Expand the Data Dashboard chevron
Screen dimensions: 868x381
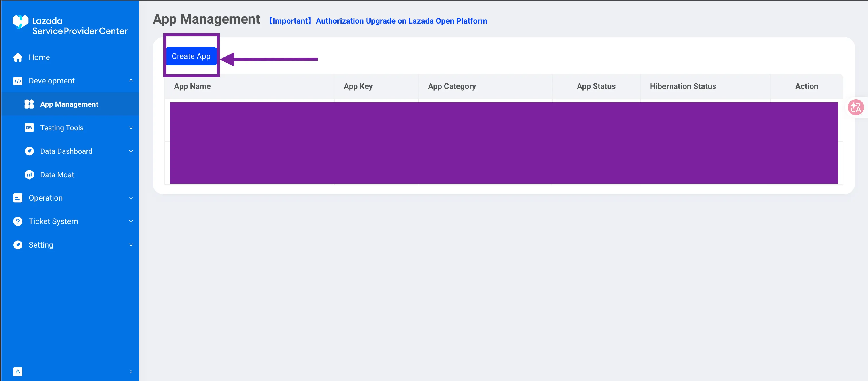[x=131, y=151]
